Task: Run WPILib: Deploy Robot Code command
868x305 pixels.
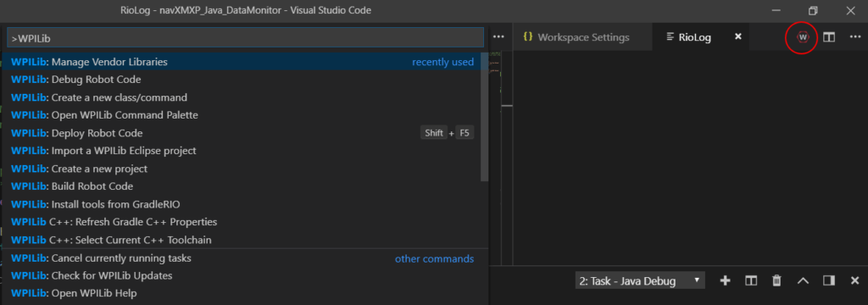Action: 242,133
